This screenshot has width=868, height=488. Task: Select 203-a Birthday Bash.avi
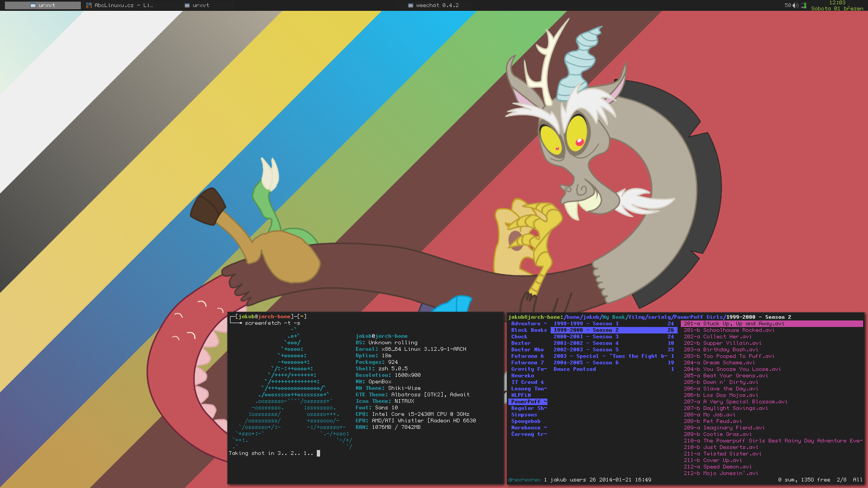click(x=720, y=350)
